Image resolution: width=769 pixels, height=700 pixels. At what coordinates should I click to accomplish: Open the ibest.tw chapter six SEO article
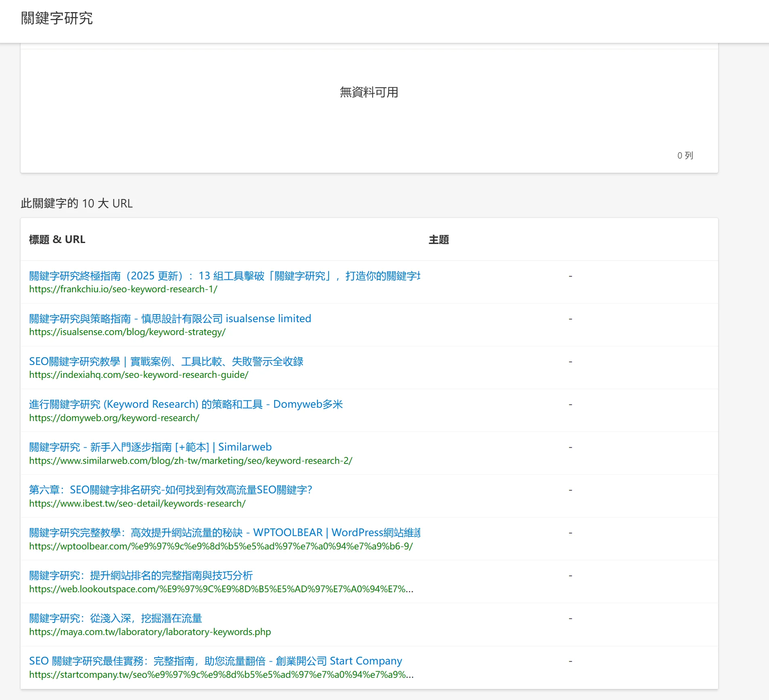point(170,490)
